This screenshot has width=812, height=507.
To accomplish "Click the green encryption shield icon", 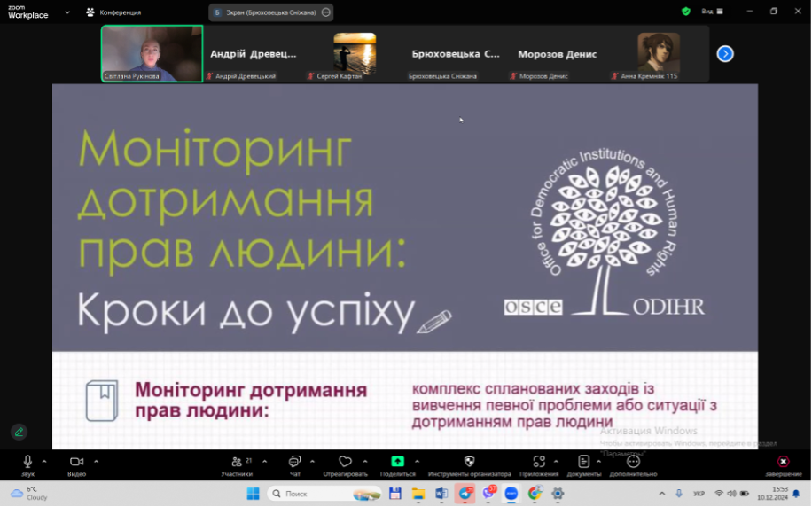I will (686, 12).
